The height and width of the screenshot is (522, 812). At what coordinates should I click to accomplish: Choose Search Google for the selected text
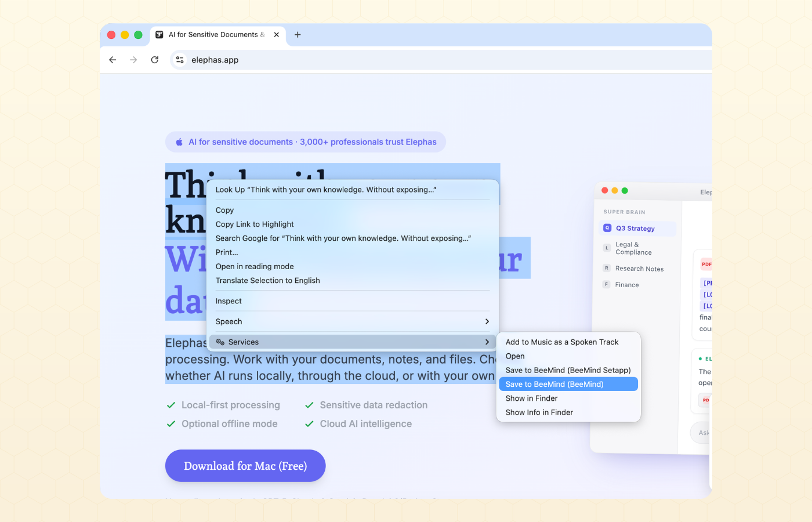(353, 238)
